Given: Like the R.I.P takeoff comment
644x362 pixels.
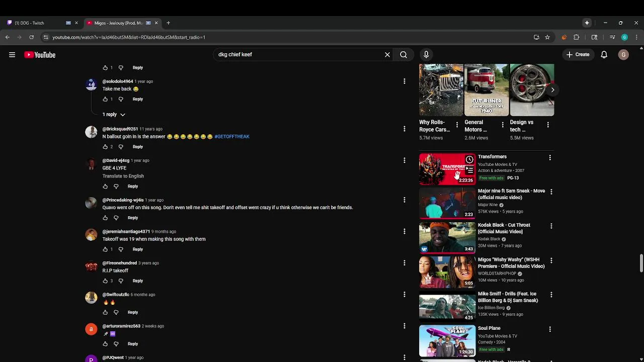Looking at the screenshot, I should 105,281.
